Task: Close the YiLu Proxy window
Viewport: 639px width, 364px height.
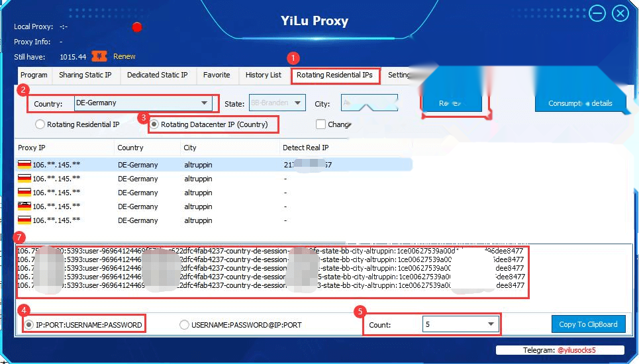Action: click(620, 13)
